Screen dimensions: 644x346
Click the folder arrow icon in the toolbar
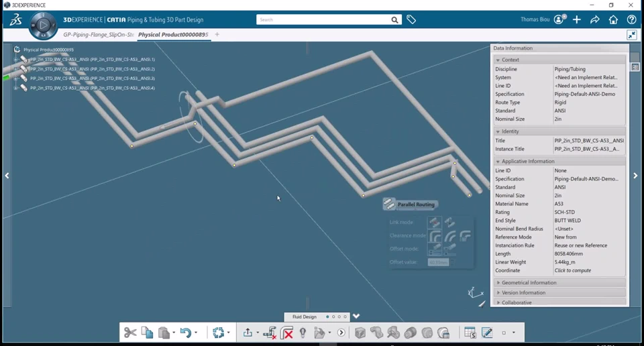(x=319, y=333)
